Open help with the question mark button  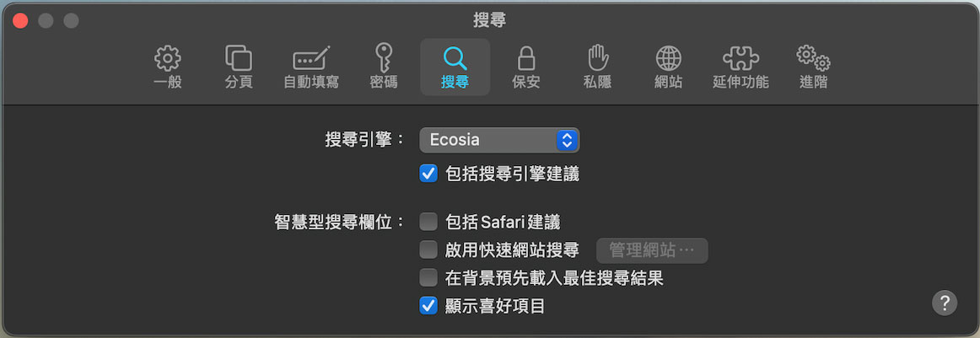(945, 303)
